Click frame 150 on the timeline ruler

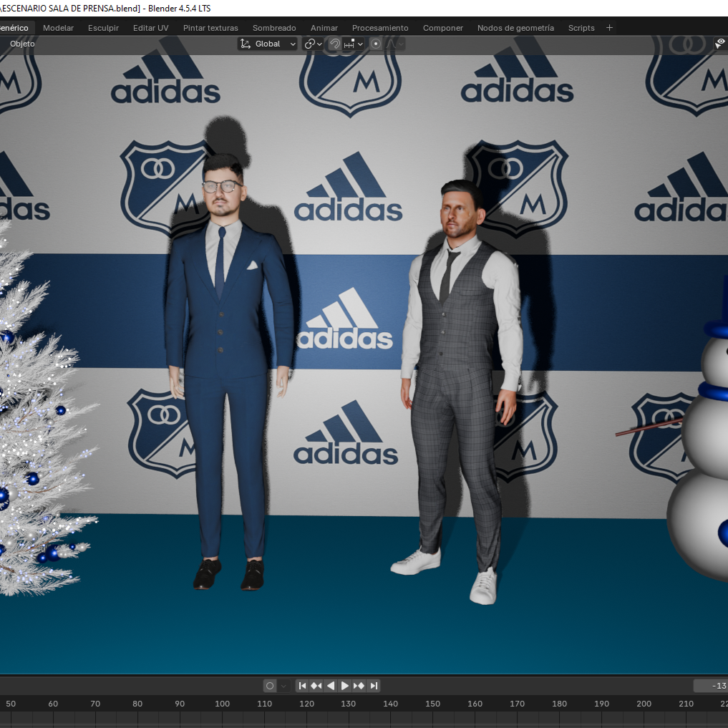432,704
